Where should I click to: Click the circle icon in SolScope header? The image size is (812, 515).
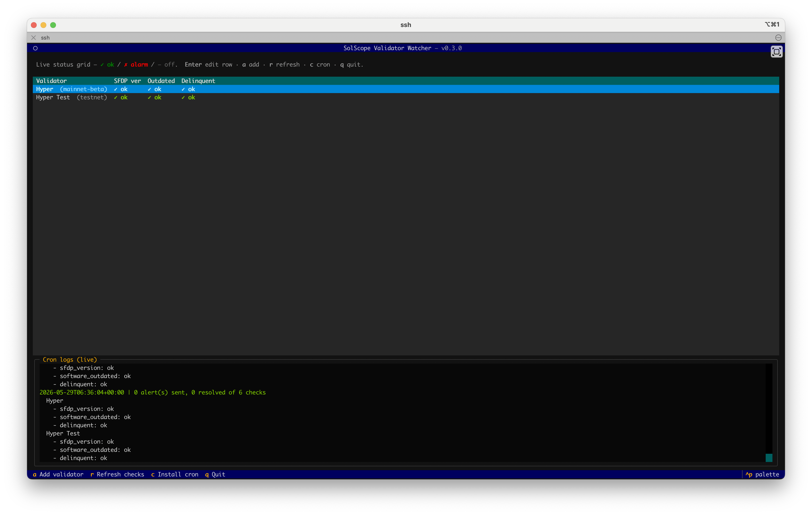[x=35, y=48]
